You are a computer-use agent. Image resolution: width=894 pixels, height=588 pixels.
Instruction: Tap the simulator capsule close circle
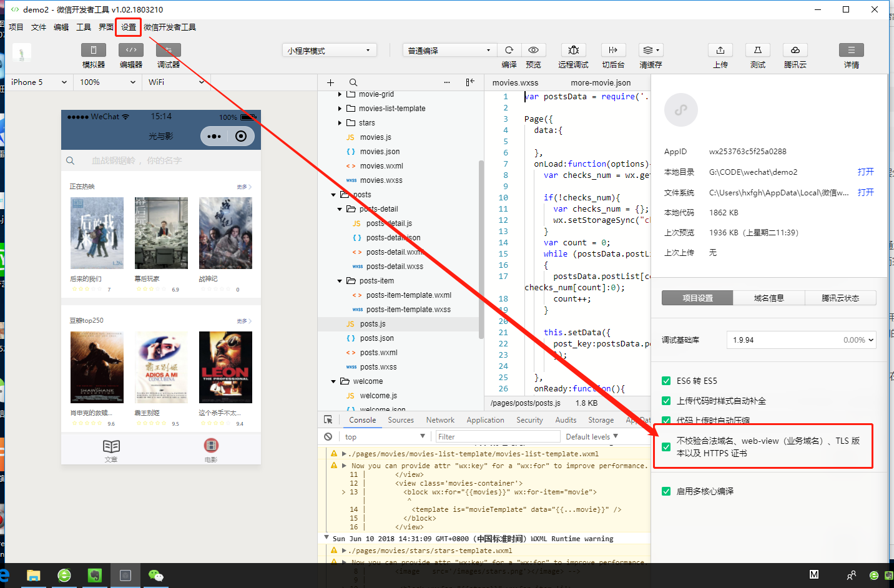tap(241, 136)
